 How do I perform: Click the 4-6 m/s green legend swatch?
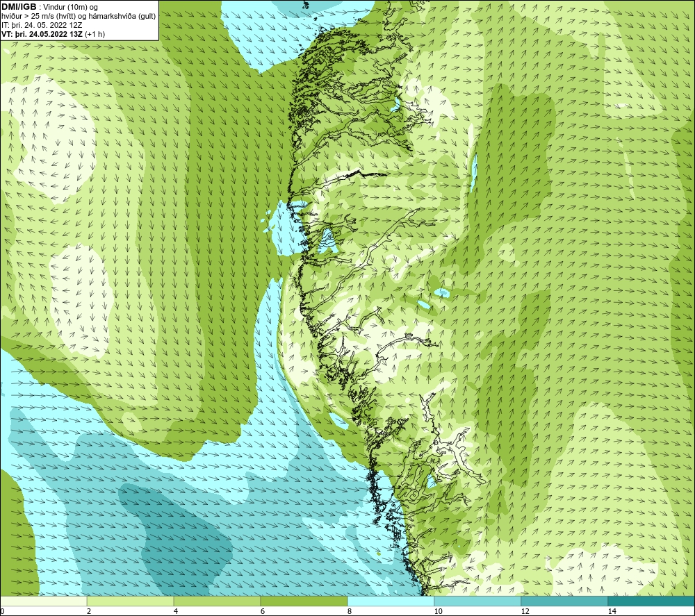coord(217,601)
